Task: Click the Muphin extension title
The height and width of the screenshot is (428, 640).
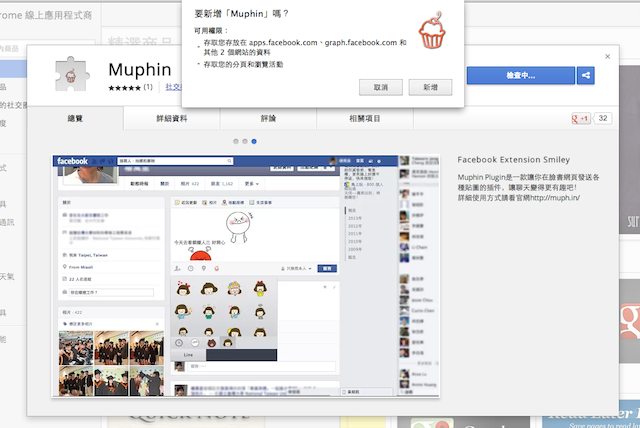Action: 140,70
